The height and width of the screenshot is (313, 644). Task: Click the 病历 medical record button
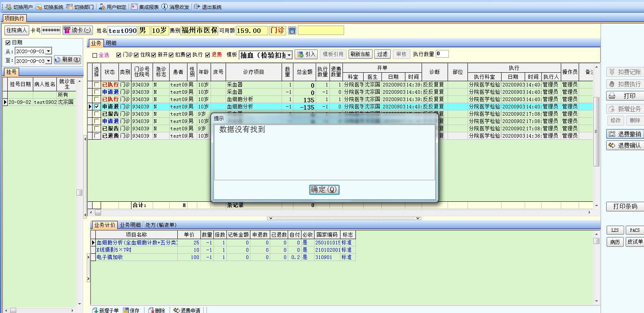615,242
